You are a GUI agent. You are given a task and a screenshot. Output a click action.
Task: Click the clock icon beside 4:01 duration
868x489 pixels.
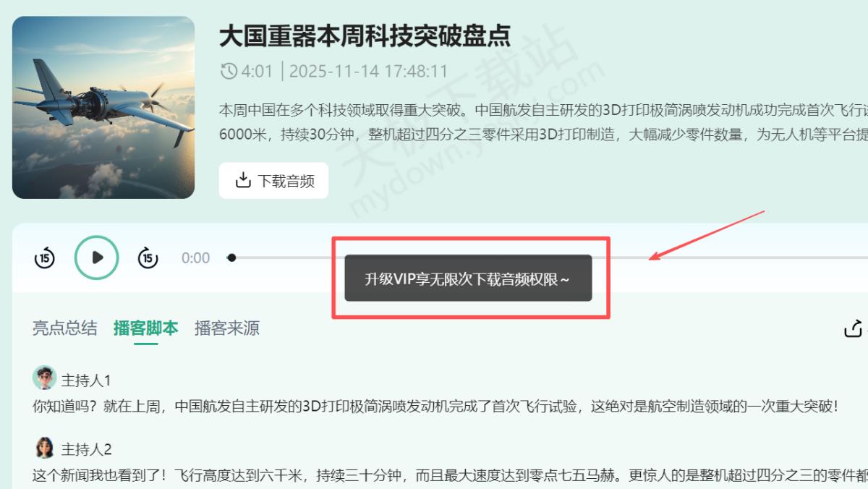point(229,71)
